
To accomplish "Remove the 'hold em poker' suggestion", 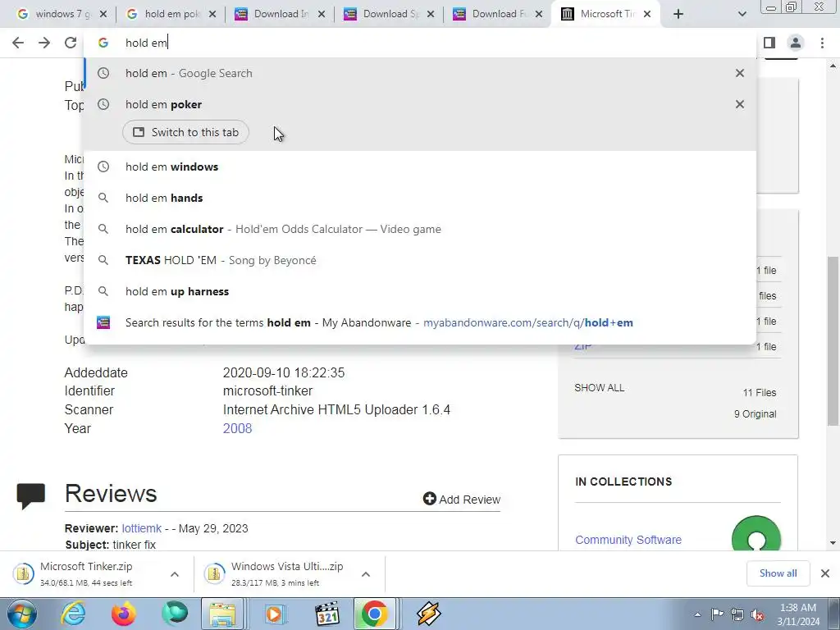I will [x=740, y=104].
